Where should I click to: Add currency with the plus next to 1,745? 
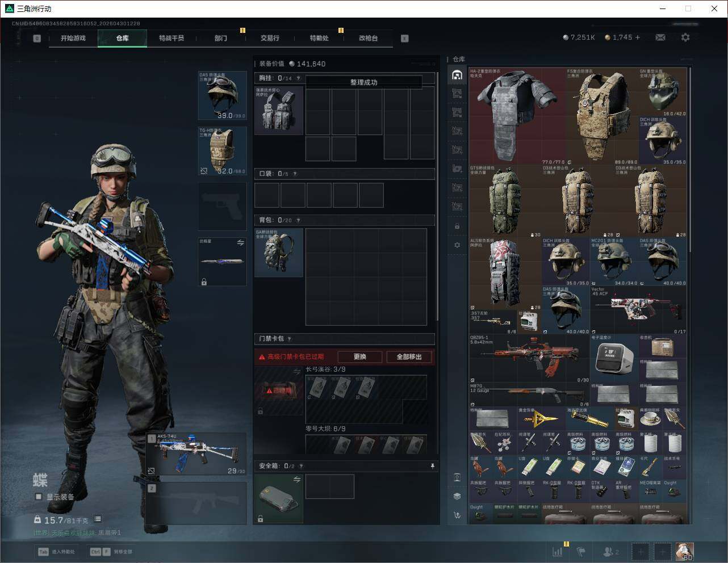(x=638, y=37)
